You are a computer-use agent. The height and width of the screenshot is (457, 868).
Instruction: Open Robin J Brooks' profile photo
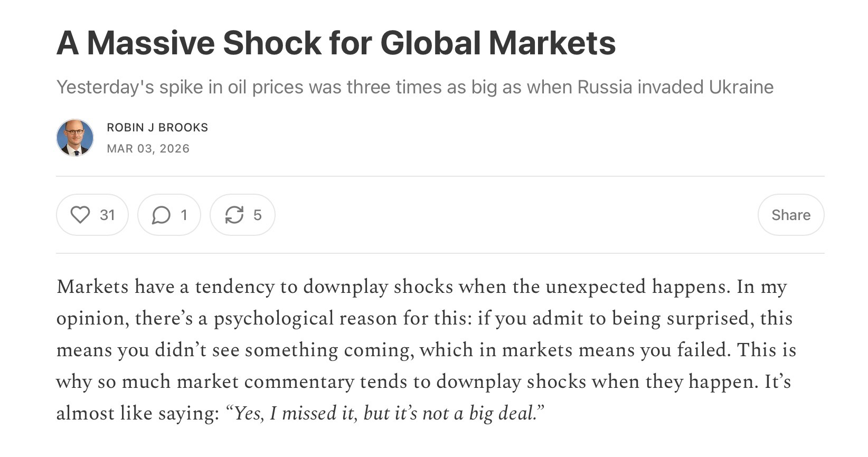click(x=75, y=138)
